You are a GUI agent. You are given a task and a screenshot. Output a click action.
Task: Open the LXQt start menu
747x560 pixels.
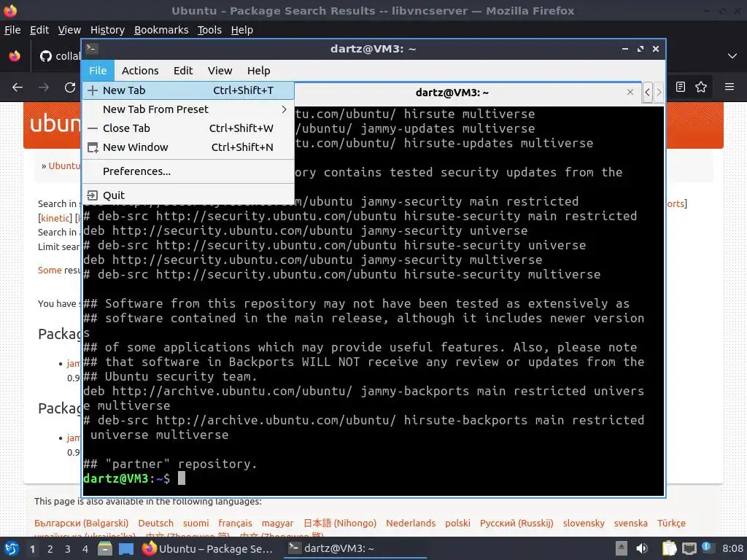(x=11, y=548)
